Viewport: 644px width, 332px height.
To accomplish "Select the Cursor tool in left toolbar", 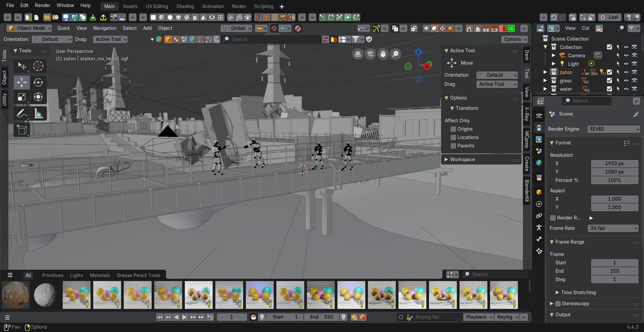I will (x=38, y=66).
